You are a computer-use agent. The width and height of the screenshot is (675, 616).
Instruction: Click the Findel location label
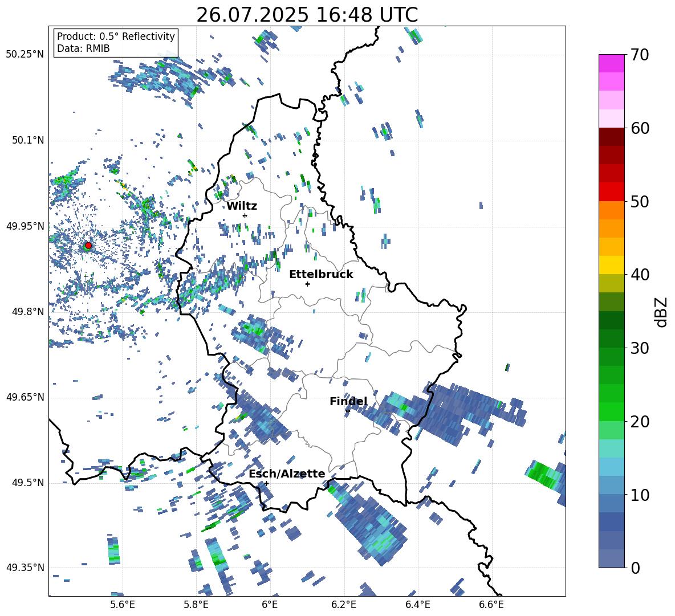point(348,401)
